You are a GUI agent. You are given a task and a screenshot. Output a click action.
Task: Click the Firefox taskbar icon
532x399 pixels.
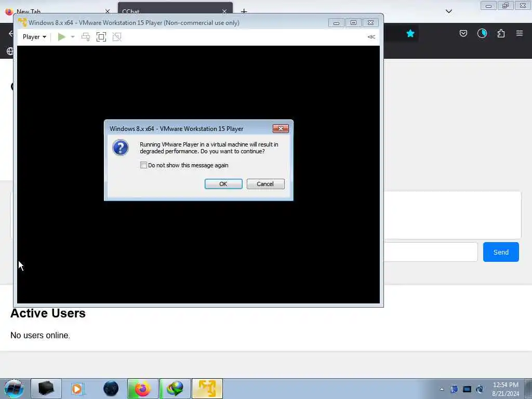143,389
